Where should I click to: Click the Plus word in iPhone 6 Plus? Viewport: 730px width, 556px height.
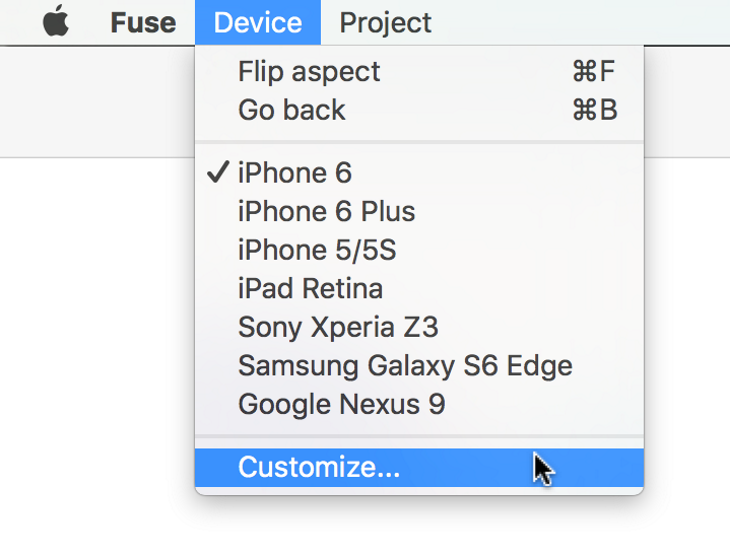(388, 211)
